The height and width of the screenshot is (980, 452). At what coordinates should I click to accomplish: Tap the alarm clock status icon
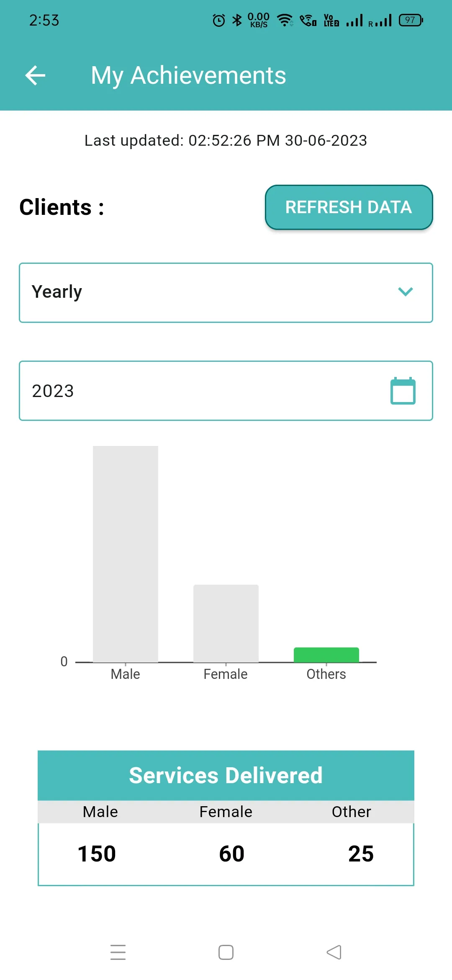218,20
